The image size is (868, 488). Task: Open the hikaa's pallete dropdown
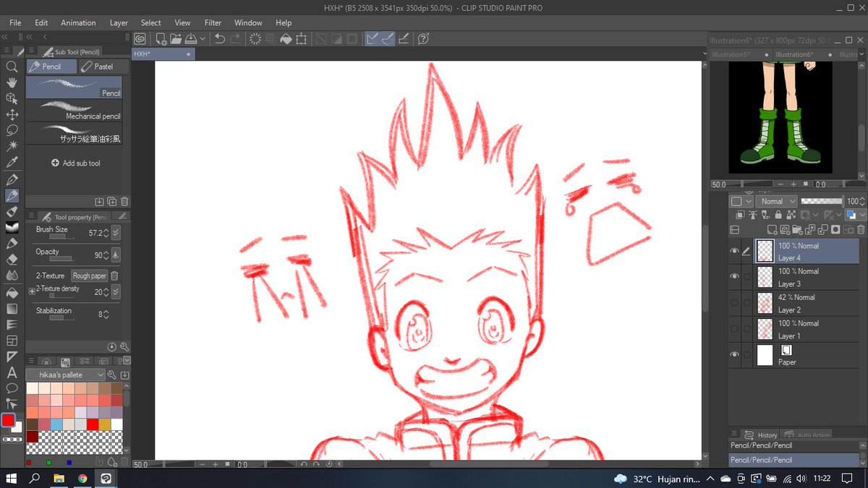[66, 374]
